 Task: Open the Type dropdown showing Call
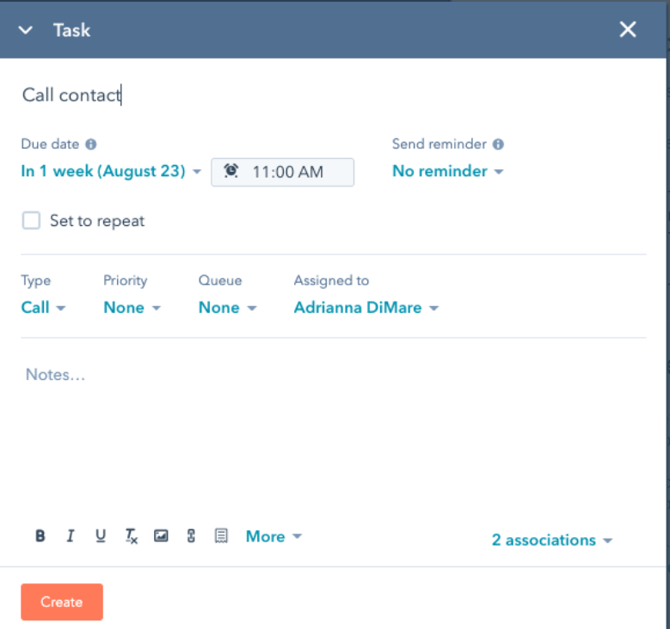click(43, 307)
